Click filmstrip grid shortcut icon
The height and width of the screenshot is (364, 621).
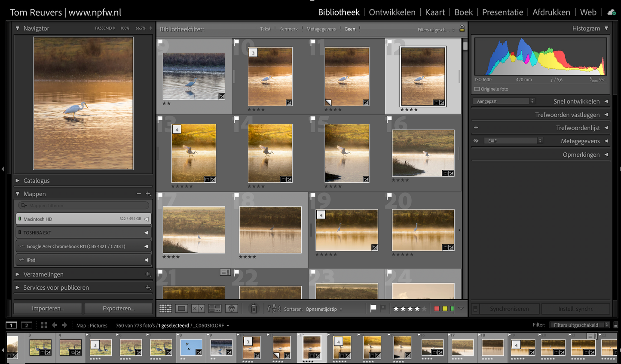click(x=44, y=325)
